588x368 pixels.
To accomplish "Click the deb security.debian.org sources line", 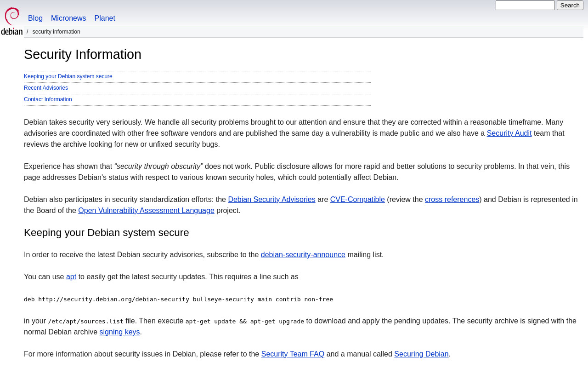I will tap(178, 299).
